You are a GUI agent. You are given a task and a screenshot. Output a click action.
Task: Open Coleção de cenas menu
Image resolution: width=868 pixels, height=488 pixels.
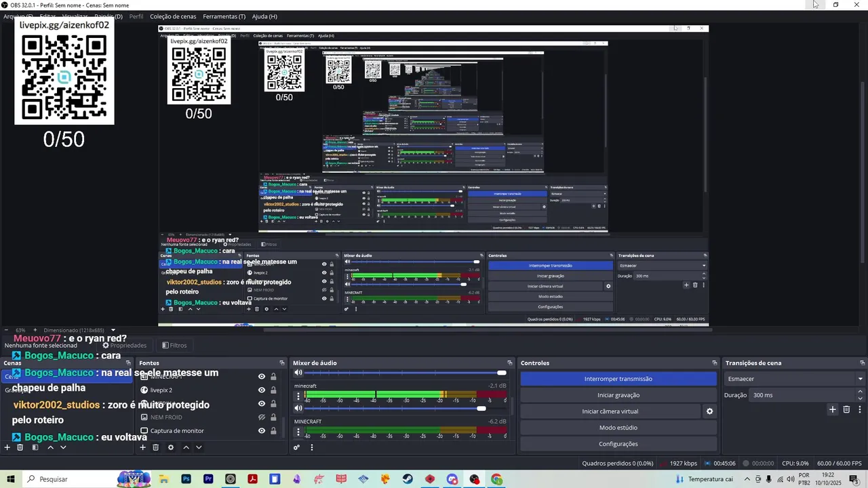[x=173, y=16]
